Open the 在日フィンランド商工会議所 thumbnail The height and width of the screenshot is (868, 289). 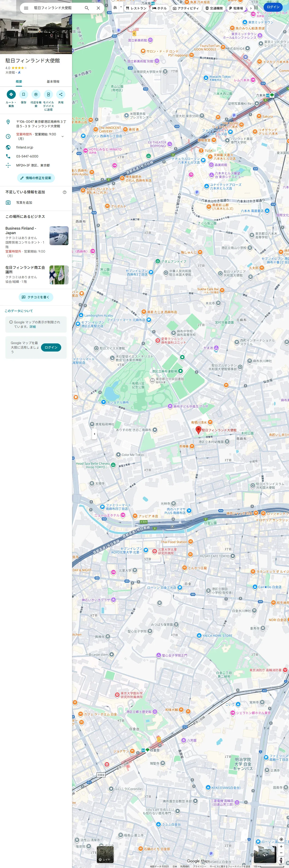(59, 275)
